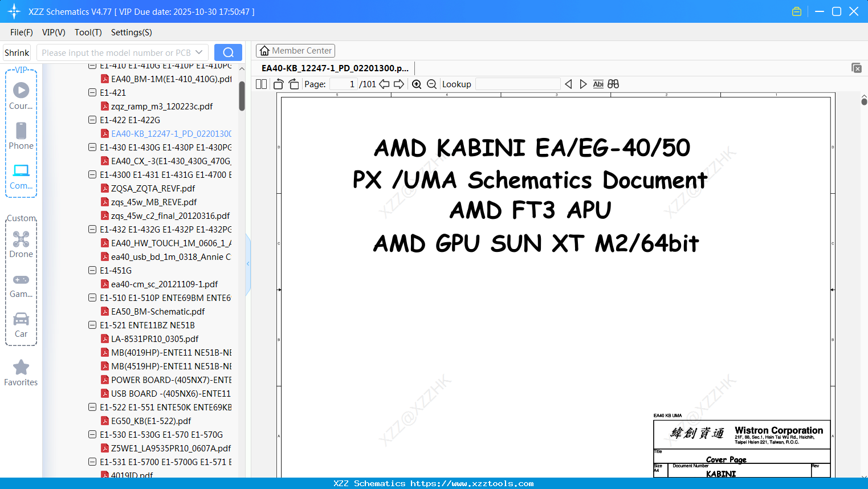Open ea40_usb_bd_1m_0318_Annie file
868x489 pixels.
[x=171, y=256]
